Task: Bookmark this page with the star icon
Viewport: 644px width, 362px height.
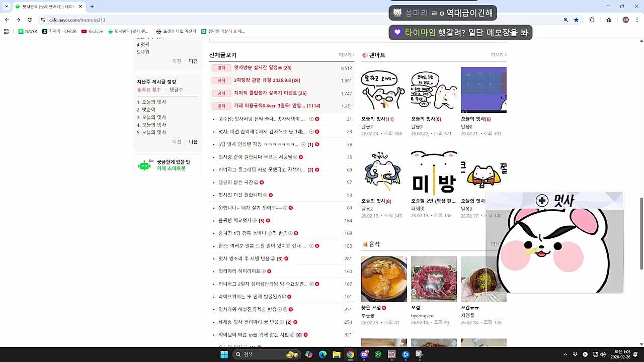Action: coord(577,20)
